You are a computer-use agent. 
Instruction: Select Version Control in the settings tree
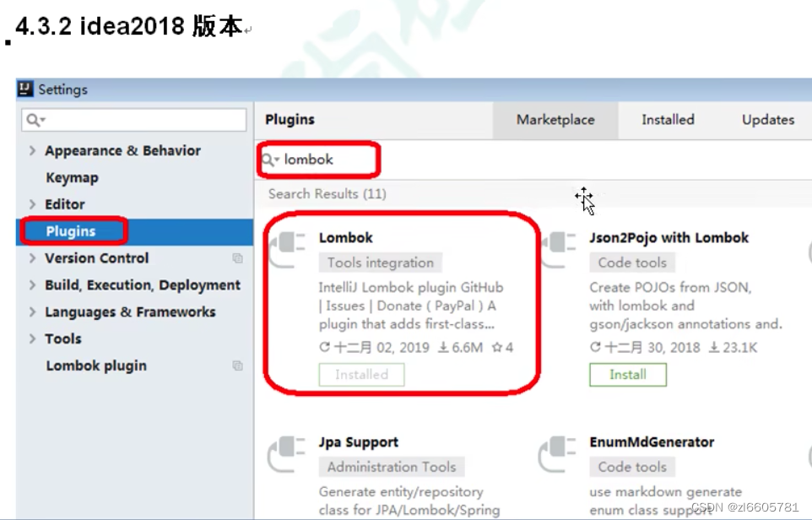97,258
